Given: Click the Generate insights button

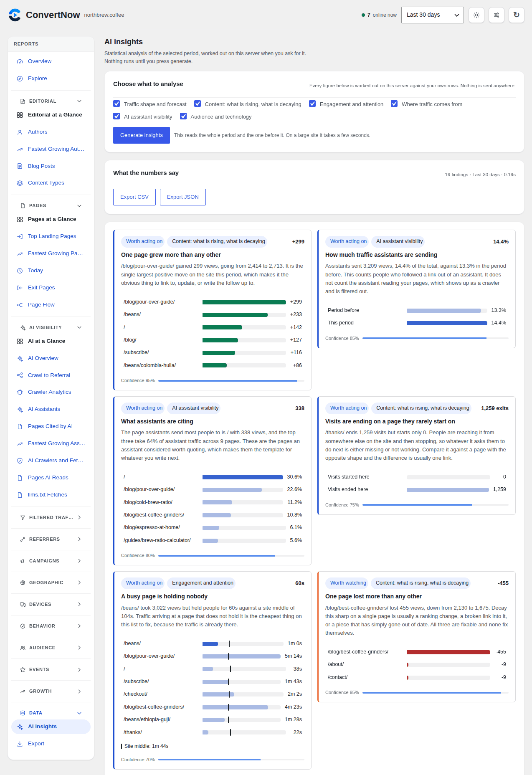Looking at the screenshot, I should pos(142,135).
